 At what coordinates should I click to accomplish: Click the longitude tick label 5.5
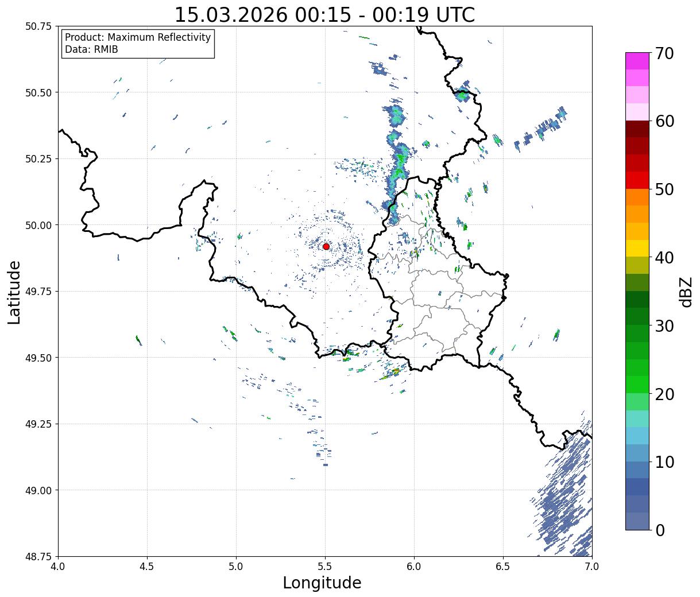325,567
